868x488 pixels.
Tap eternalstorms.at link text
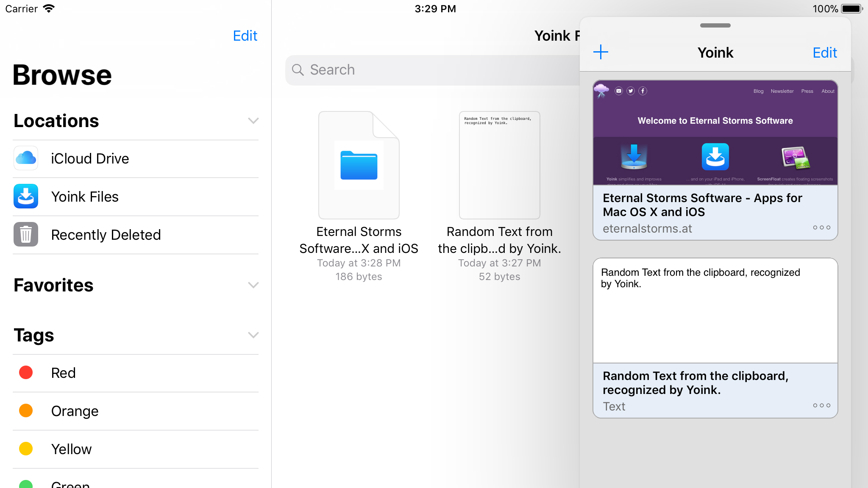pyautogui.click(x=647, y=229)
